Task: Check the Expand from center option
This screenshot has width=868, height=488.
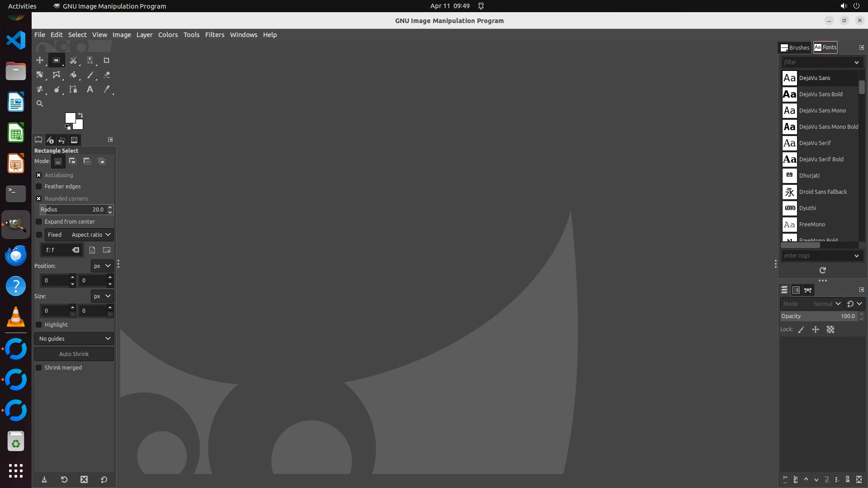Action: (39, 222)
